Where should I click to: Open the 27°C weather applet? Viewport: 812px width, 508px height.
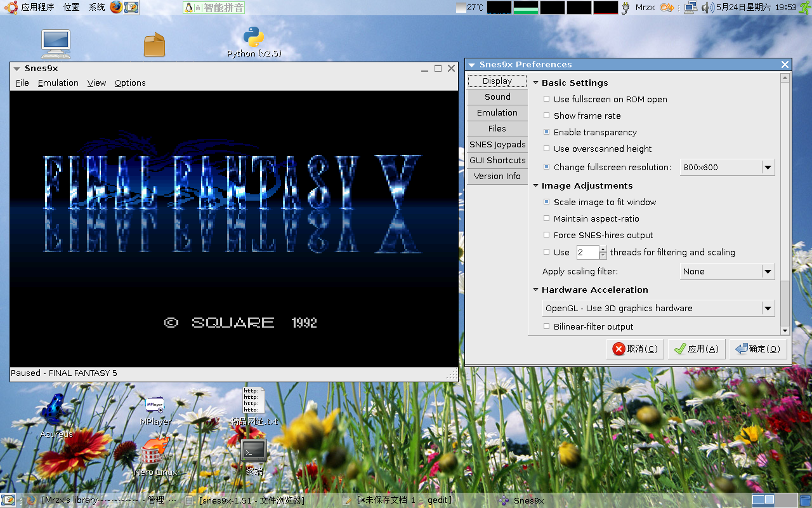coord(469,8)
